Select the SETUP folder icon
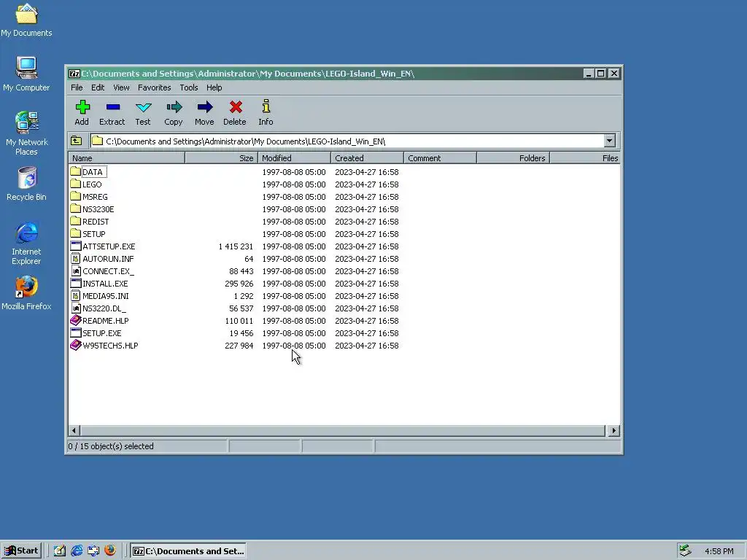The width and height of the screenshot is (747, 560). tap(75, 233)
